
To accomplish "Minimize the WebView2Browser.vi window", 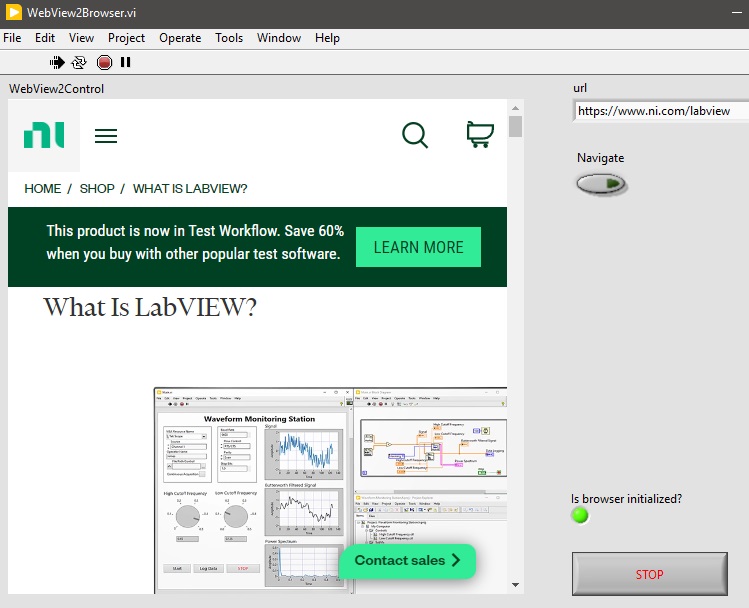I will [x=737, y=12].
